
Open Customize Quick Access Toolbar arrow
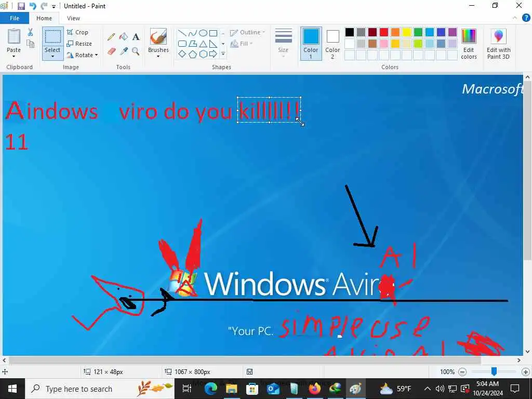[x=54, y=6]
